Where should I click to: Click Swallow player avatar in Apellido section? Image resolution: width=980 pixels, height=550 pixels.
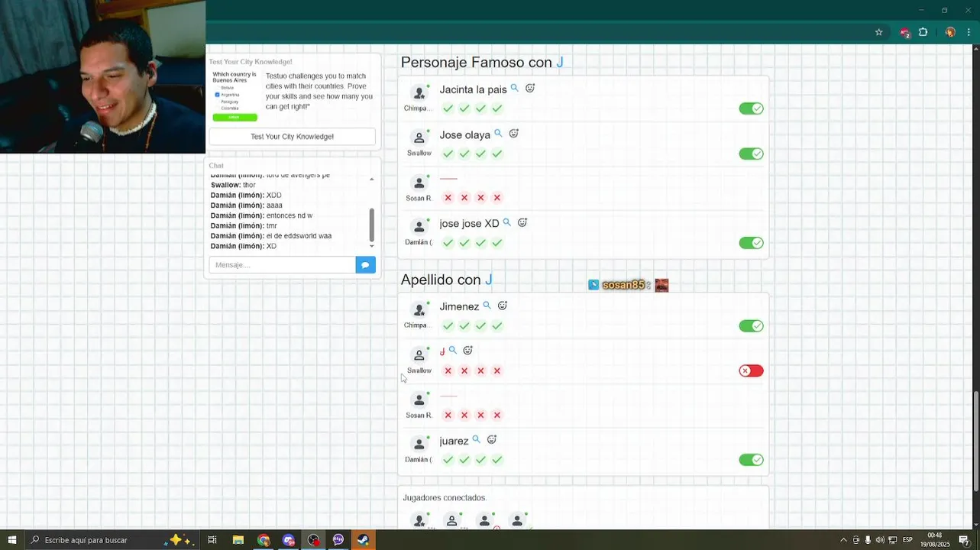coord(419,355)
